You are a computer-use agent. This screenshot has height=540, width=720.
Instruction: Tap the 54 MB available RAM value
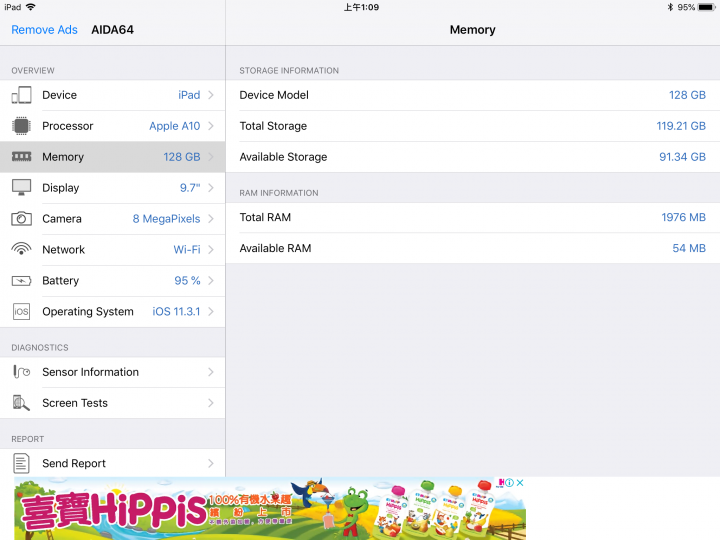click(689, 248)
